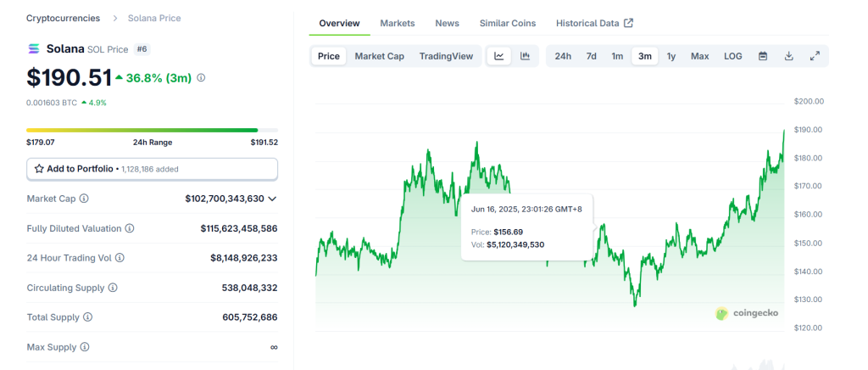Viewport: 868px width, 370px height.
Task: Click the $156.69 tooltip price
Action: point(509,232)
